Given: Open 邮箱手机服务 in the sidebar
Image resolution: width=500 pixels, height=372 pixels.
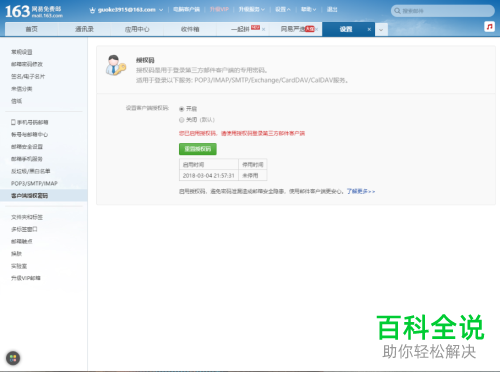Looking at the screenshot, I should (x=27, y=159).
